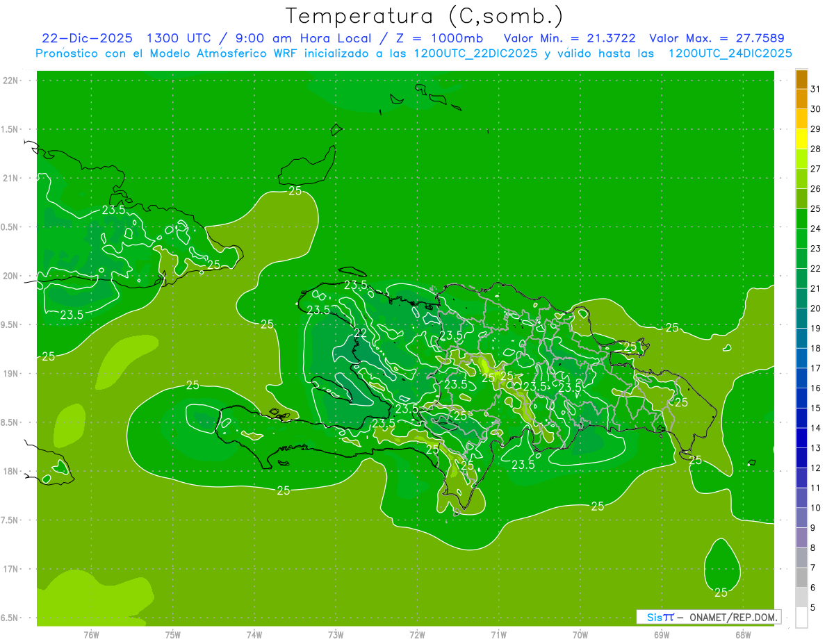Viewport: 834px width, 644px height.
Task: Click the '21N' latitude axis label
Action: click(10, 178)
